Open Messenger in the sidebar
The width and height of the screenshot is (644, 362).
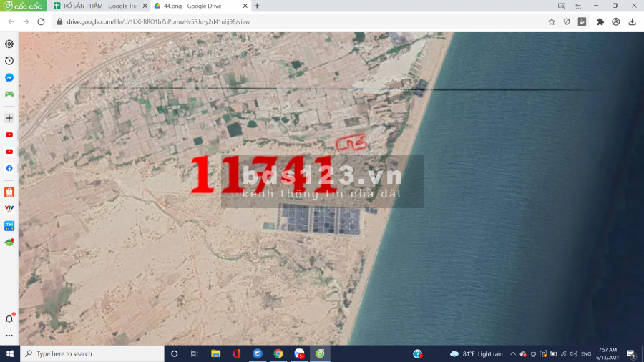tap(9, 77)
